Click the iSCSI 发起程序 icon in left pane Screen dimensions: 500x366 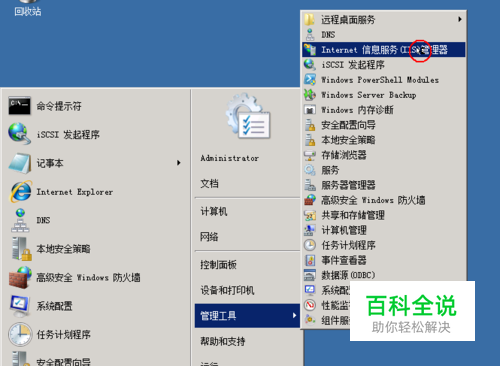(x=20, y=134)
